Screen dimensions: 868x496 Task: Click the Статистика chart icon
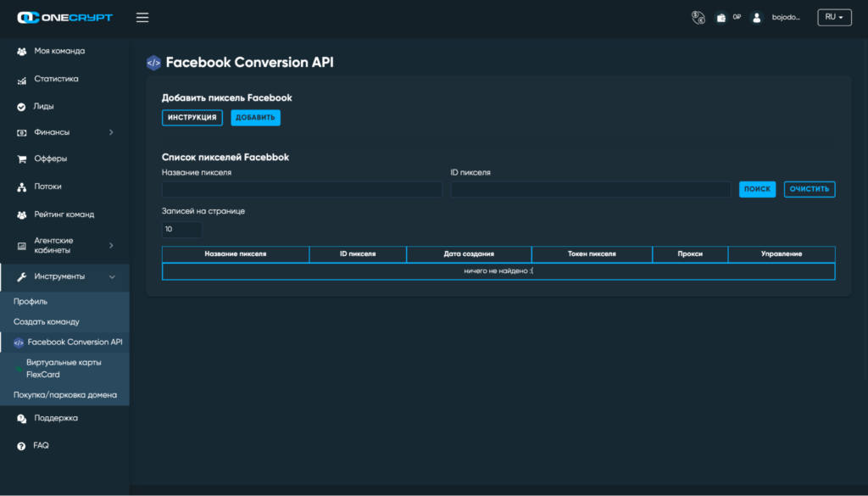click(x=21, y=80)
